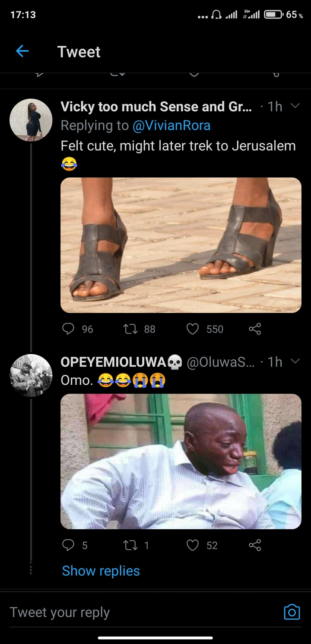The height and width of the screenshot is (644, 311).
Task: Open camera icon in reply bar
Action: click(292, 612)
